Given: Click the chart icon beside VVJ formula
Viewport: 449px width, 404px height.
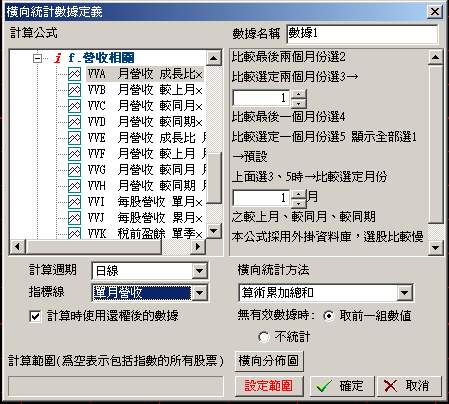Looking at the screenshot, I should [74, 218].
